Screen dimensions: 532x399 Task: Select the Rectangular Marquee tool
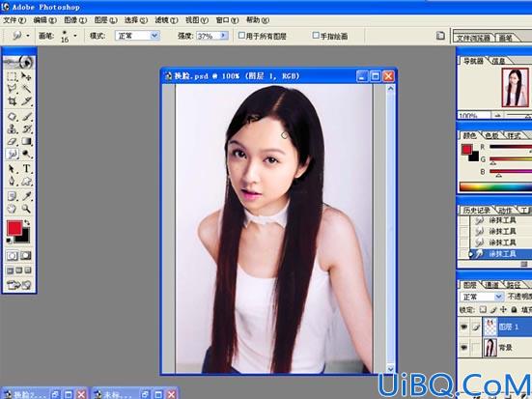pos(13,76)
